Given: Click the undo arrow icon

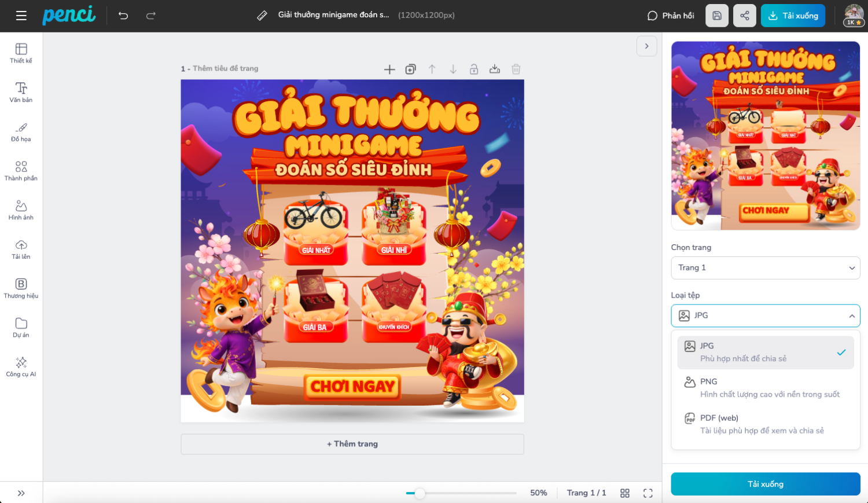Looking at the screenshot, I should (x=123, y=16).
